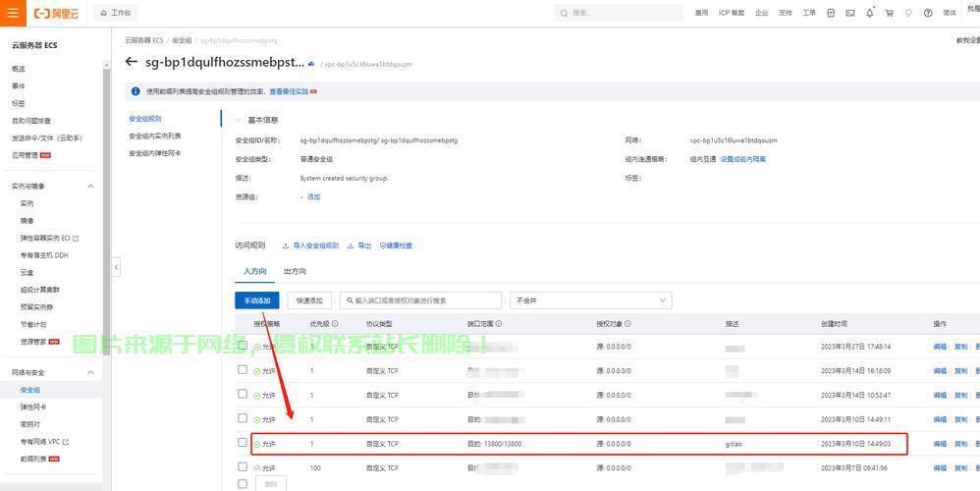980x491 pixels.
Task: Click the lightbulb icon in top bar
Action: (908, 13)
